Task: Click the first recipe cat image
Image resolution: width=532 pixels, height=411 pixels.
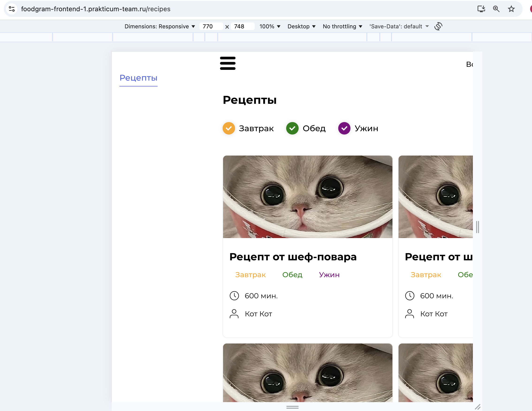Action: pos(308,197)
